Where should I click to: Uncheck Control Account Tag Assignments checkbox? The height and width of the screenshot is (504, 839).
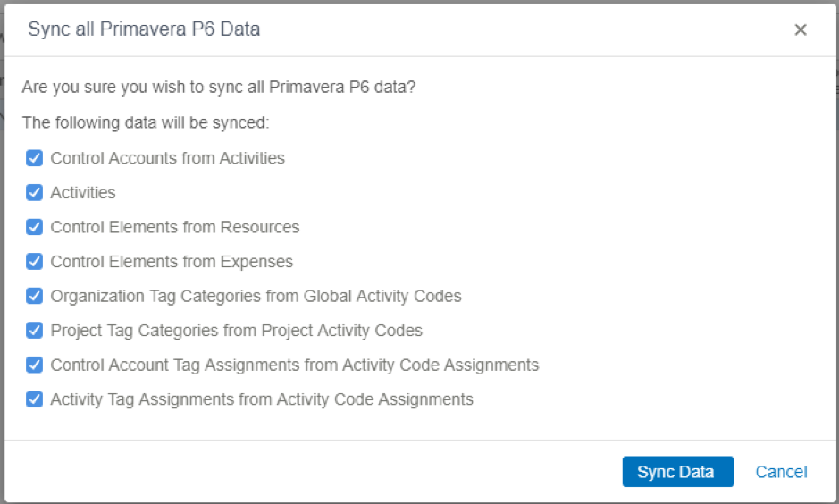34,365
